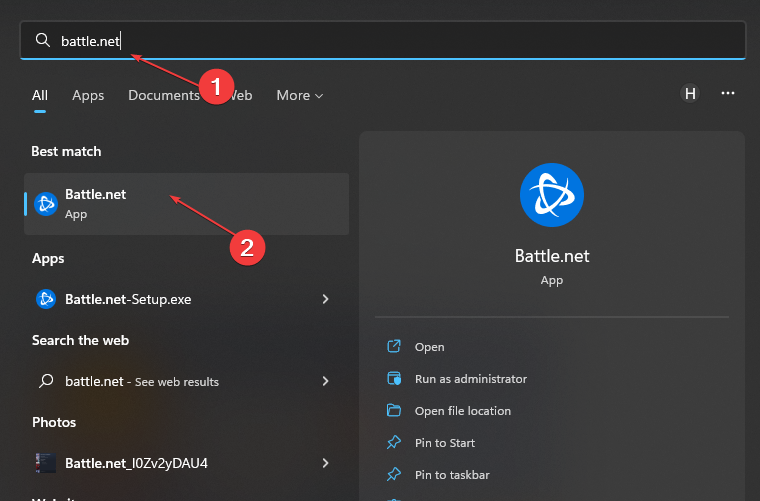
Task: Open the More dropdown
Action: [x=300, y=95]
